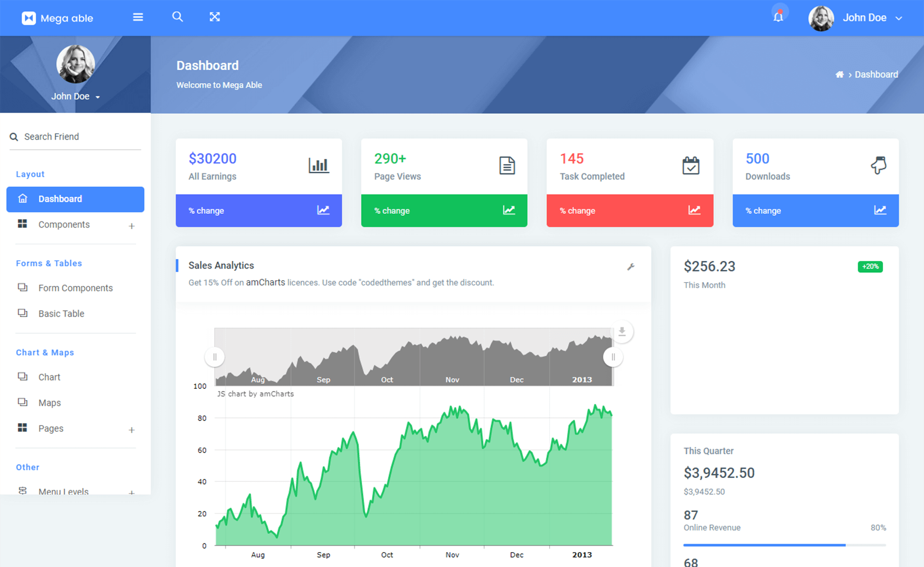Expand Menu Levels plus sign
924x567 pixels.
coord(131,492)
